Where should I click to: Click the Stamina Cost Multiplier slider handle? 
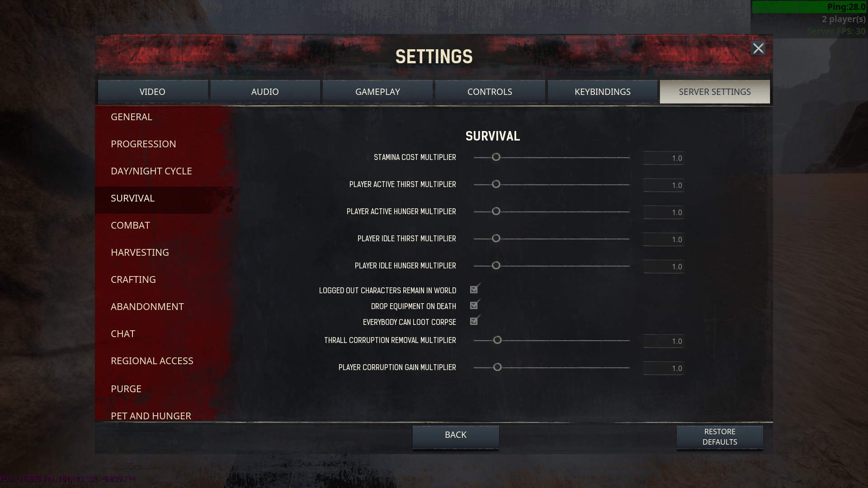pyautogui.click(x=496, y=157)
